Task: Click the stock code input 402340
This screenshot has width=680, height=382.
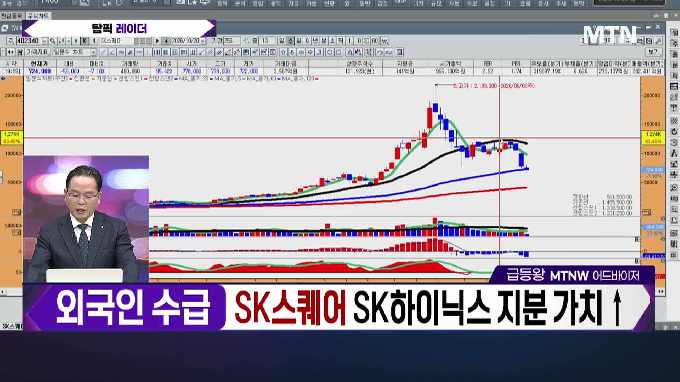Action: point(29,41)
